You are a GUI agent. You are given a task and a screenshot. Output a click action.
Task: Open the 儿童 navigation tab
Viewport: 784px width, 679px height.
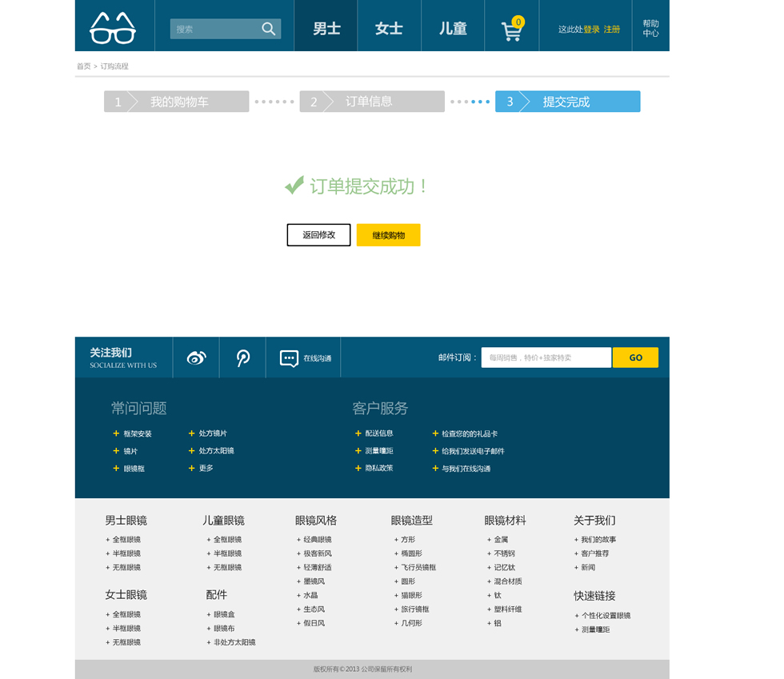[453, 29]
